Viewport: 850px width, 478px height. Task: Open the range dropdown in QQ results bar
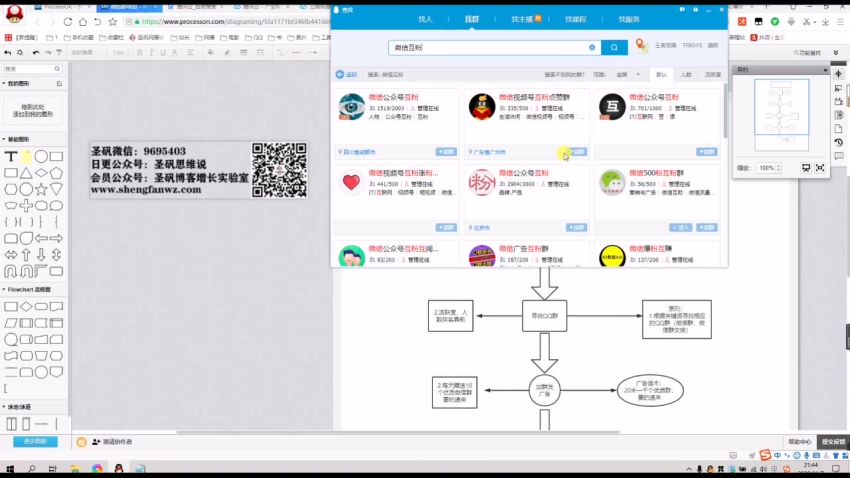628,74
